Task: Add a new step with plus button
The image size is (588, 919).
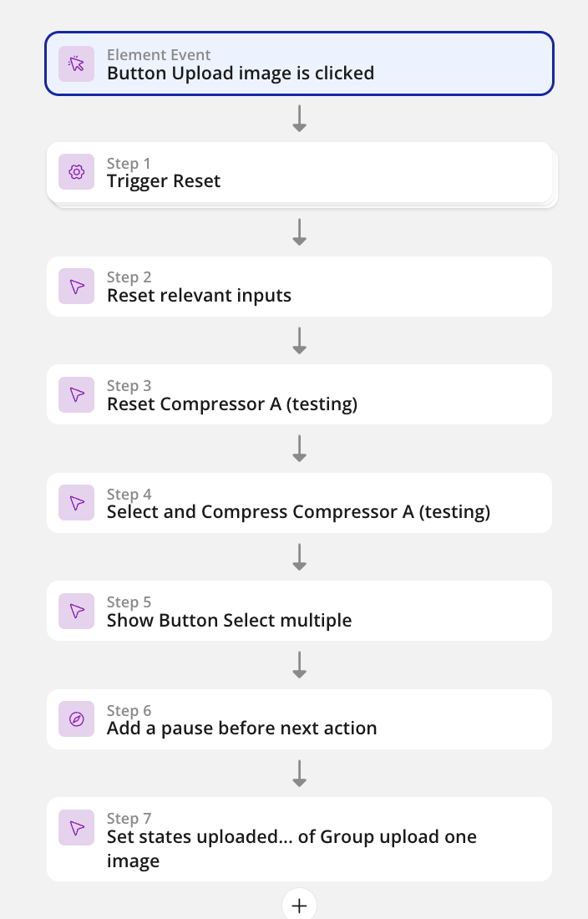Action: click(299, 906)
